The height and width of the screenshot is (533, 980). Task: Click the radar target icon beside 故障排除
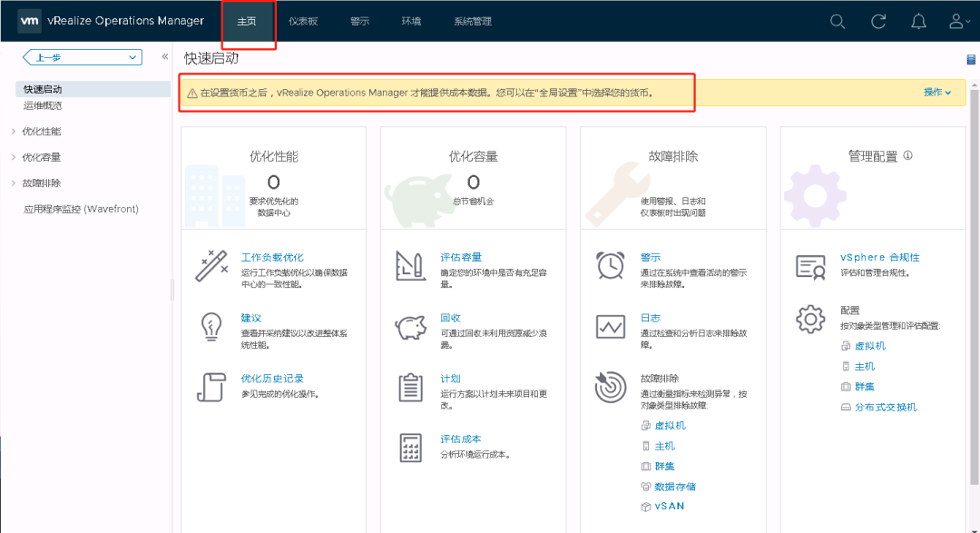610,387
